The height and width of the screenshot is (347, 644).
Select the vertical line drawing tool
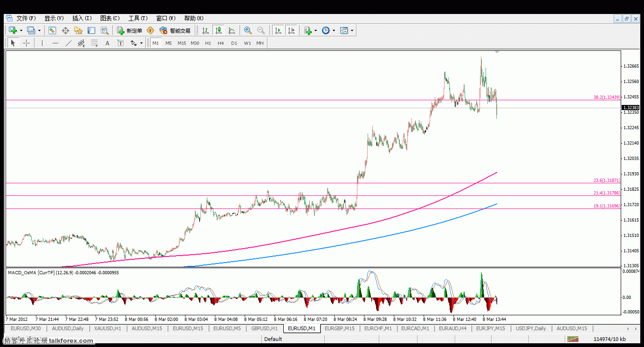click(42, 43)
